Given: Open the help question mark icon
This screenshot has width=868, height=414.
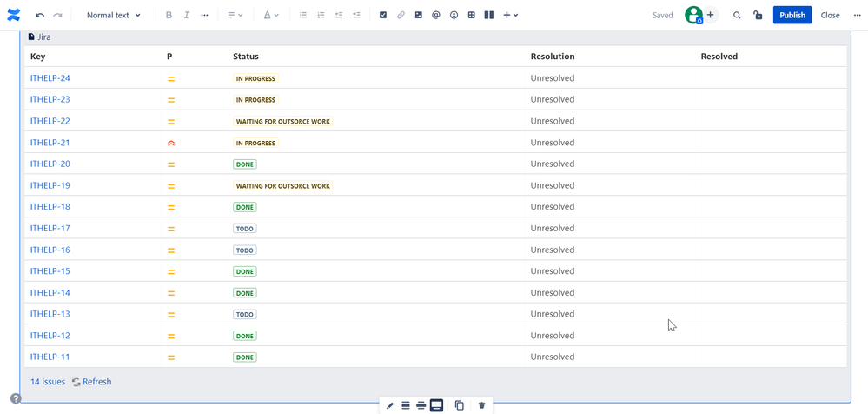Looking at the screenshot, I should [16, 398].
